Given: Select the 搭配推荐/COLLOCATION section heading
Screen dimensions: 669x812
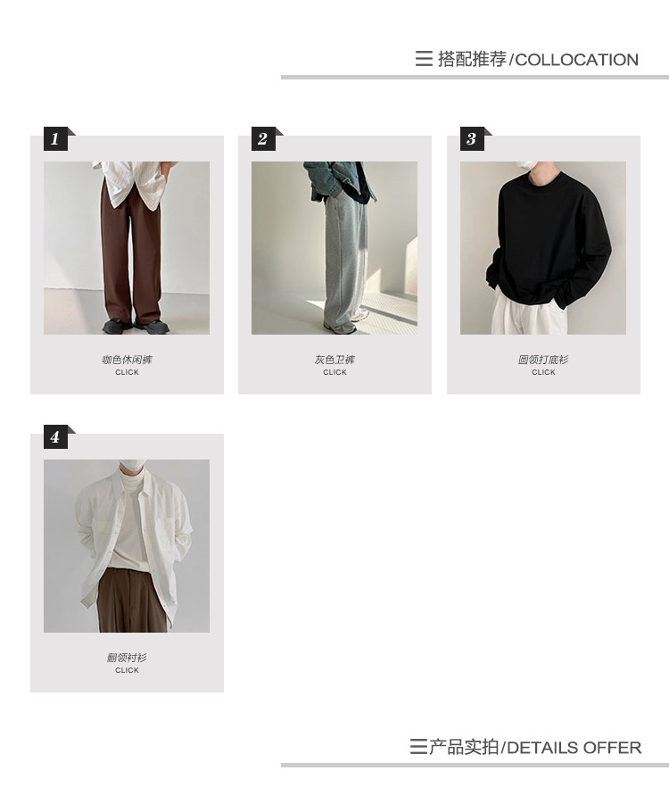Looking at the screenshot, I should pyautogui.click(x=538, y=59).
